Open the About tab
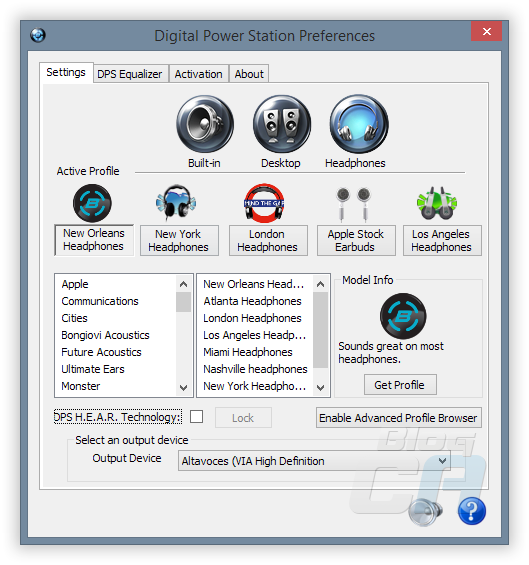529x565 pixels. [249, 74]
